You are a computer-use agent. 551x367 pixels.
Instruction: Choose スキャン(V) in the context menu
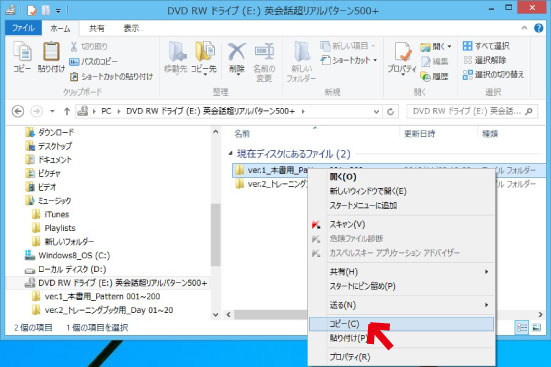[401, 224]
